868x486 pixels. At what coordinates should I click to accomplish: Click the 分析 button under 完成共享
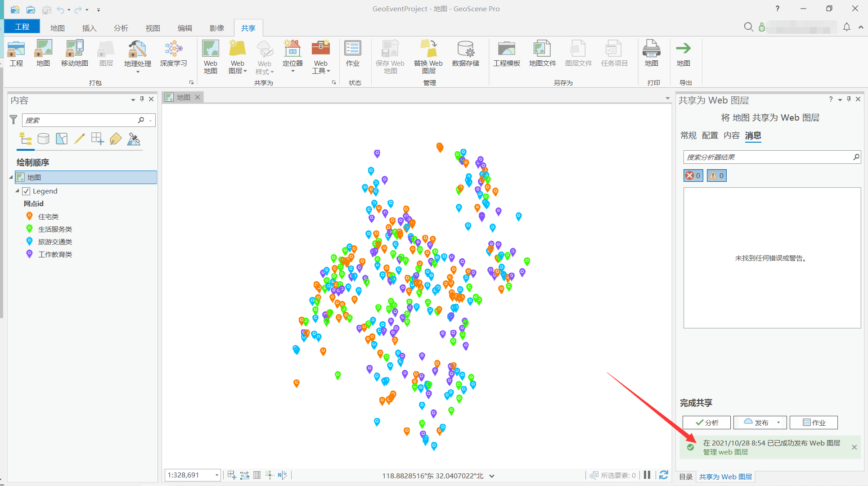pos(706,422)
